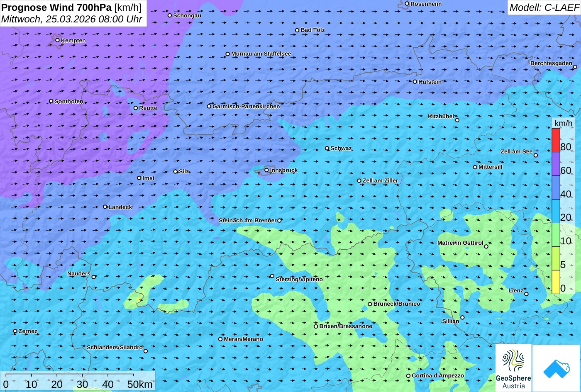Click the 'Prognose Wind 700hPa' title
The height and width of the screenshot is (392, 581).
click(56, 7)
